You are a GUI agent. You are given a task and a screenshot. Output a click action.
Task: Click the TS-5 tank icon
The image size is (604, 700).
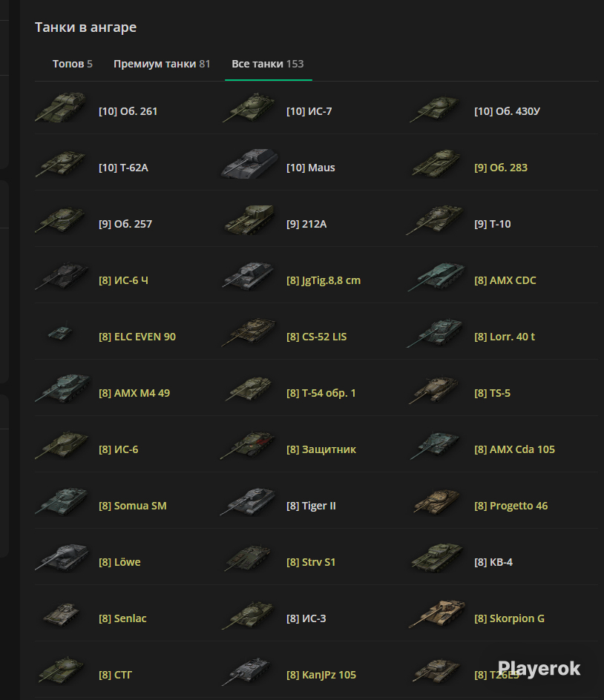pyautogui.click(x=434, y=389)
